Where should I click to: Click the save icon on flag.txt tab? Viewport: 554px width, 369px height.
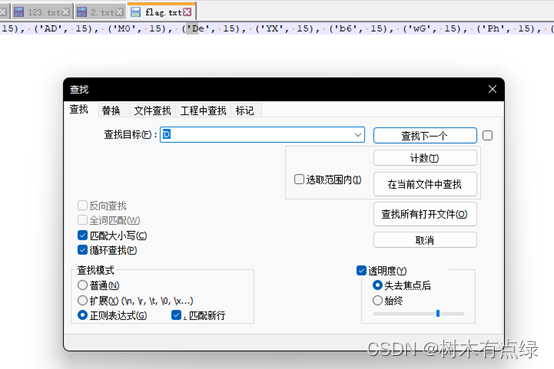pos(136,12)
